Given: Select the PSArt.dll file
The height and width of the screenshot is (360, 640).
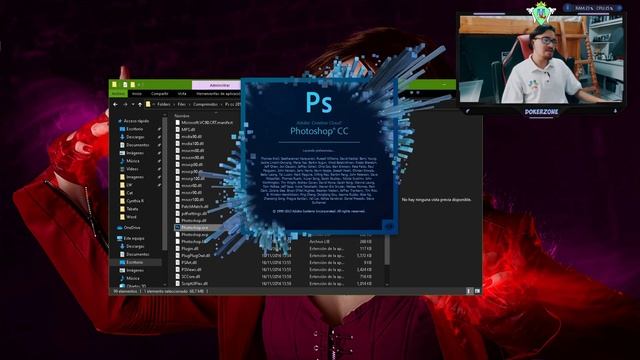Looking at the screenshot, I should click(x=189, y=262).
